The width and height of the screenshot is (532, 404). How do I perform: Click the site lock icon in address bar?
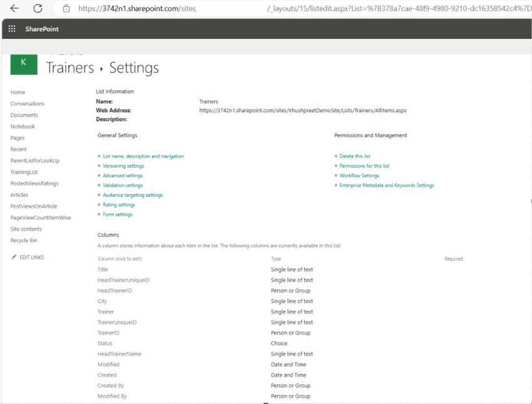[66, 9]
